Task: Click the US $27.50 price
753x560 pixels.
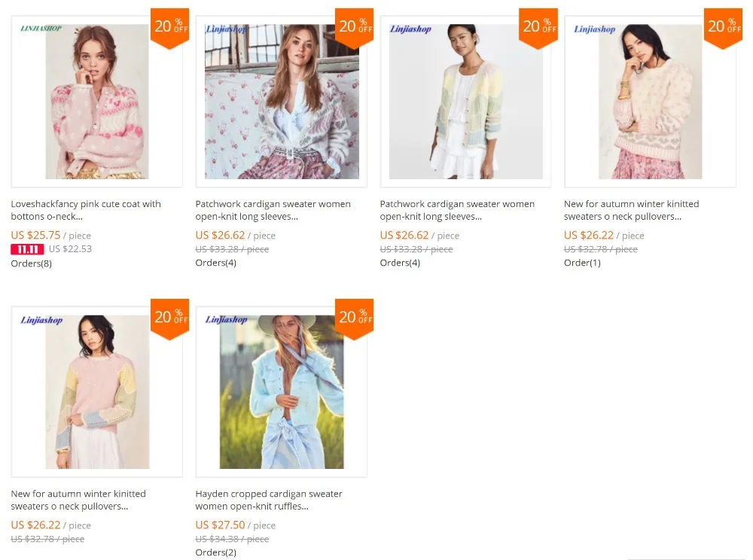Action: click(x=220, y=525)
